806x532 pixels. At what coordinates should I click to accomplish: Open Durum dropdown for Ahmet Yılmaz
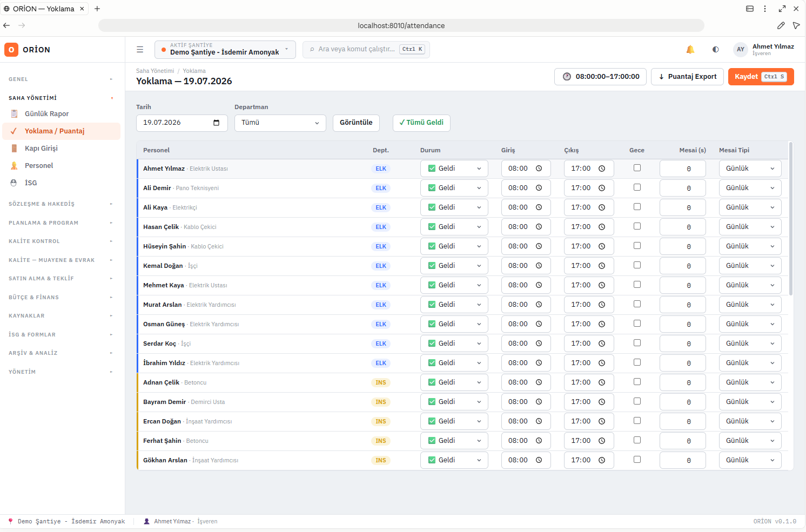click(454, 169)
